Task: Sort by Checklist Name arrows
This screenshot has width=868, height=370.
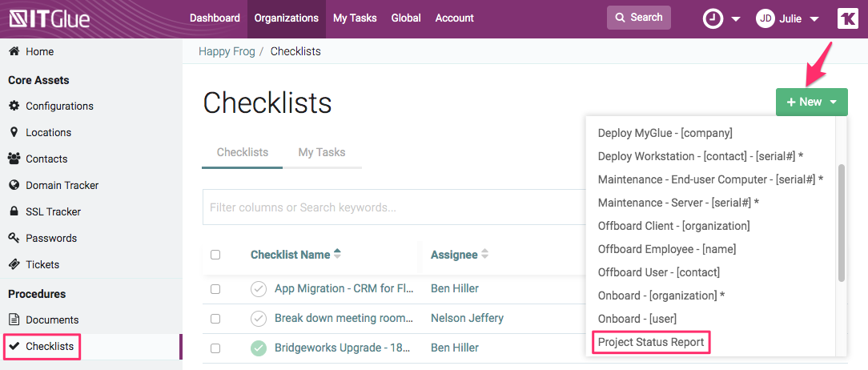Action: click(x=337, y=254)
